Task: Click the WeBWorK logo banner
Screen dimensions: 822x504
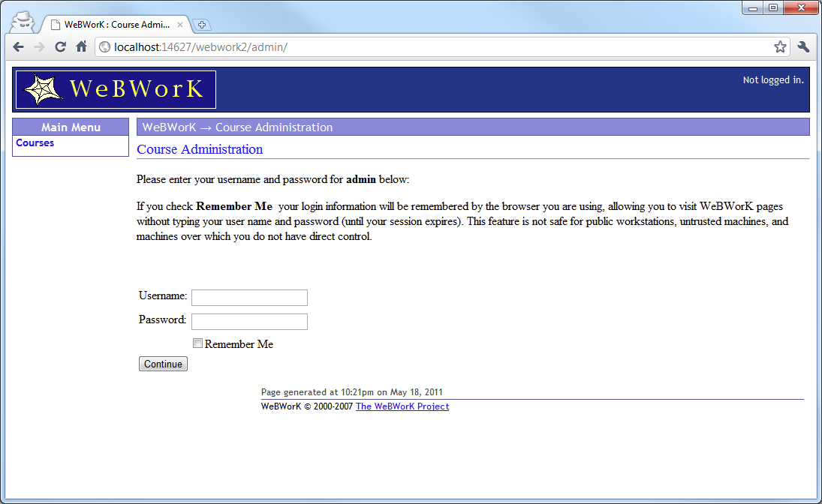Action: [x=116, y=89]
